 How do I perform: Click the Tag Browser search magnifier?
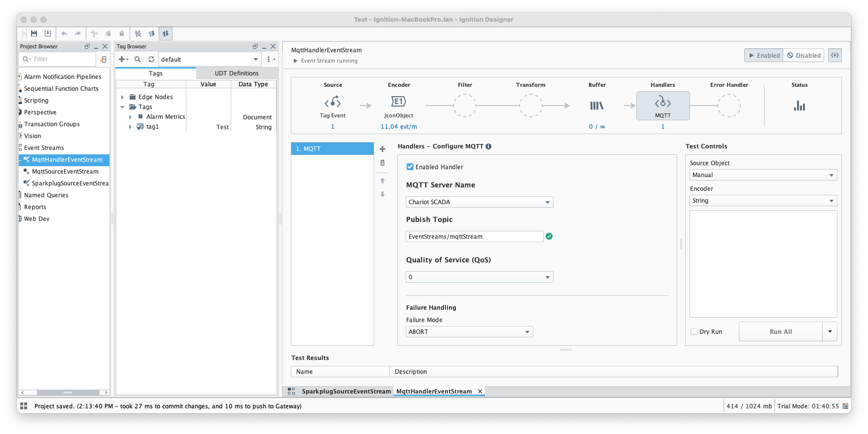(x=138, y=59)
